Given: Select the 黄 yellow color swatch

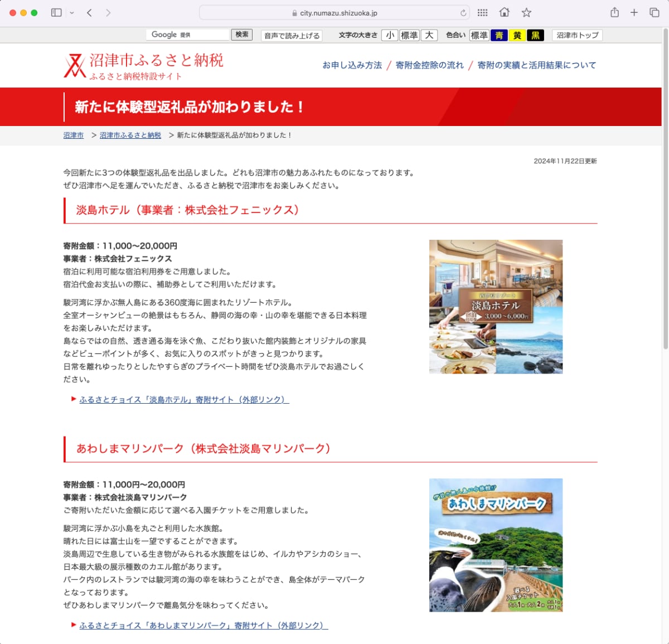Looking at the screenshot, I should 518,35.
